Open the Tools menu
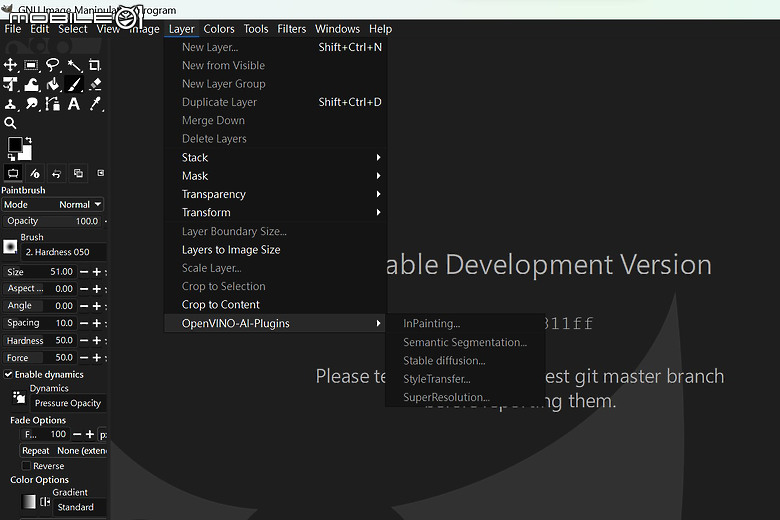The image size is (780, 520). pyautogui.click(x=256, y=29)
